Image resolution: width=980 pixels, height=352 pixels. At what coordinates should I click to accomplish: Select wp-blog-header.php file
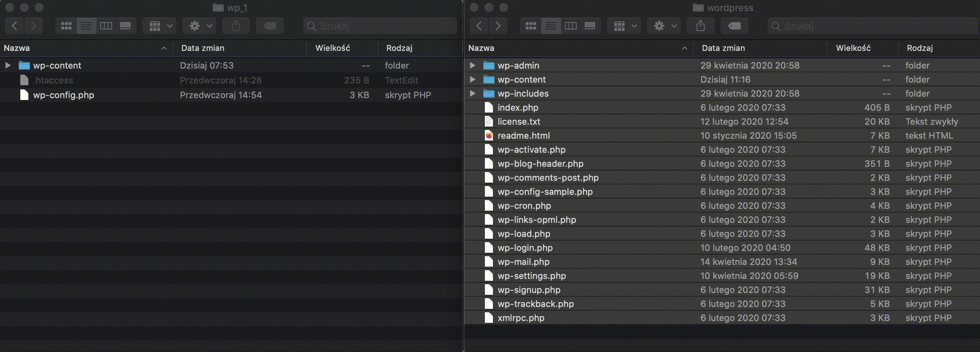(722, 163)
